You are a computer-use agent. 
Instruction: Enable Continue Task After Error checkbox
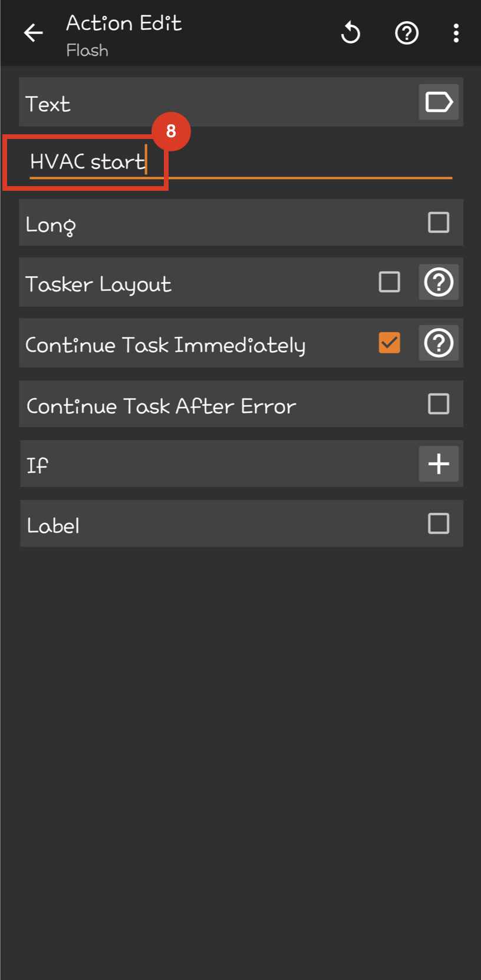coord(439,405)
